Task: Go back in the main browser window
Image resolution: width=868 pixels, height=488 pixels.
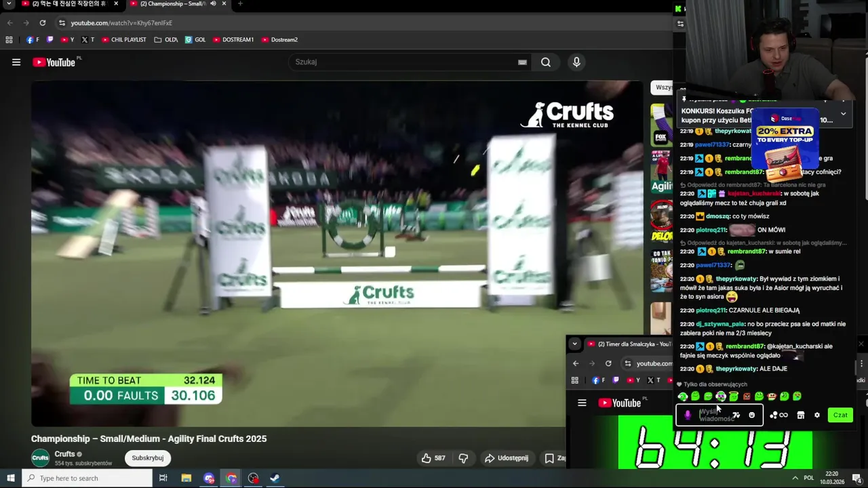Action: 10,23
